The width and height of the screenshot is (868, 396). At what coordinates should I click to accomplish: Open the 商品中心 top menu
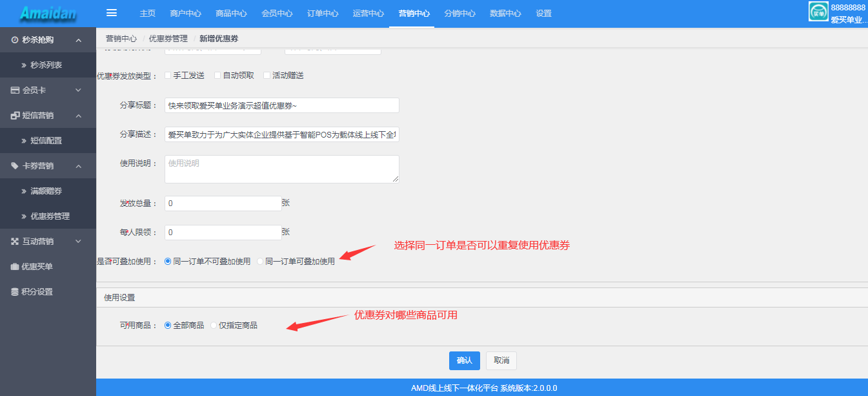tap(231, 14)
